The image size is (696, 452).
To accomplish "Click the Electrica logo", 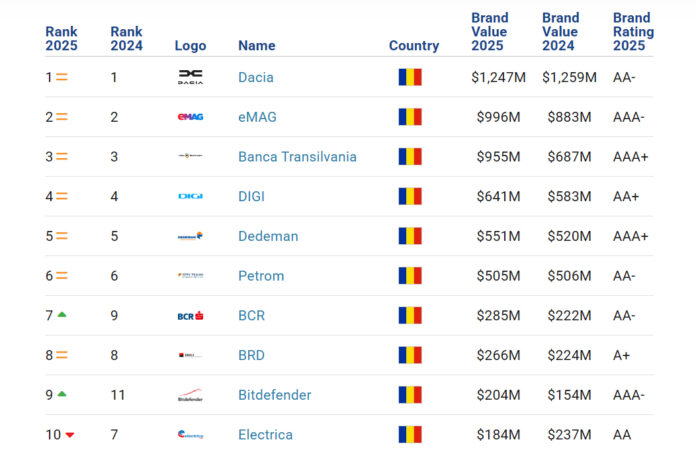I will tap(190, 434).
